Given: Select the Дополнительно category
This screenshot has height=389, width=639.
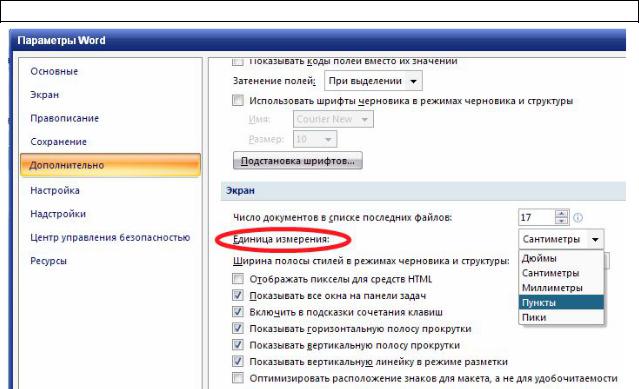Looking at the screenshot, I should (x=110, y=165).
